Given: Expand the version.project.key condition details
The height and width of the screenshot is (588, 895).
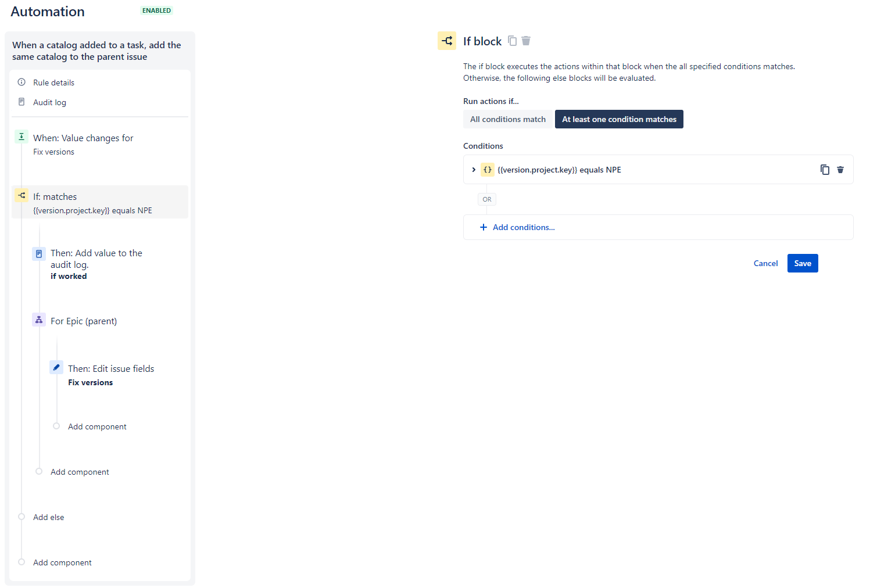Looking at the screenshot, I should pos(474,169).
